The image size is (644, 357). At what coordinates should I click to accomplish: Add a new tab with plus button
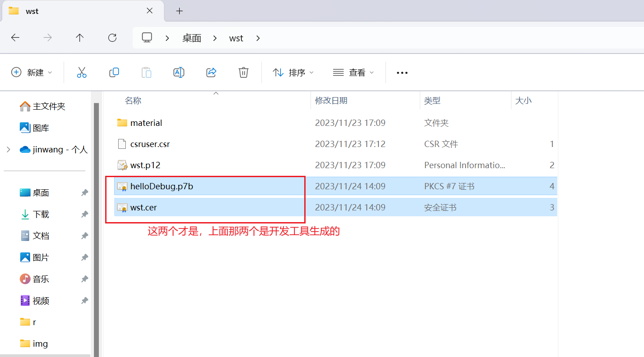[x=179, y=11]
